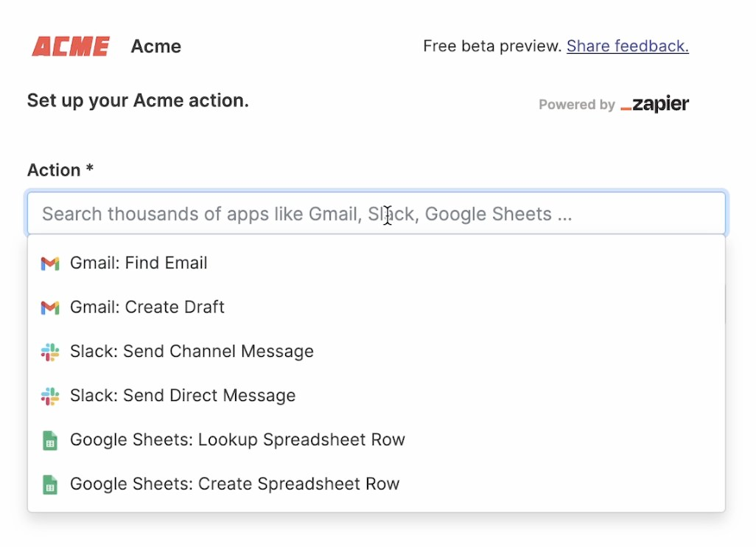Viewport: 756px width, 547px height.
Task: Pick Google Sheets: Create Spreadsheet Row
Action: pyautogui.click(x=376, y=484)
